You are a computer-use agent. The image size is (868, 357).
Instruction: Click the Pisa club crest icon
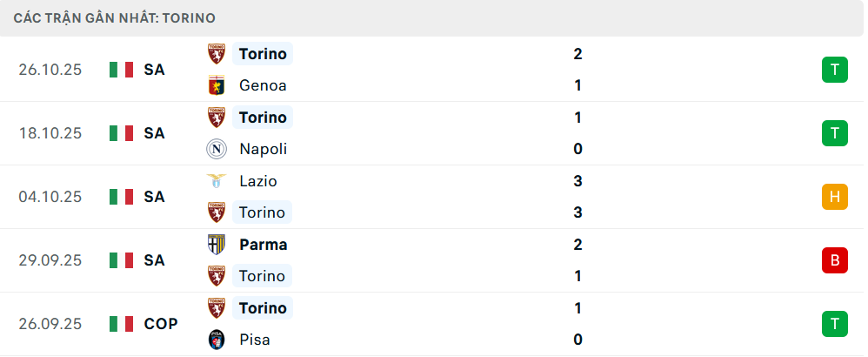[216, 340]
